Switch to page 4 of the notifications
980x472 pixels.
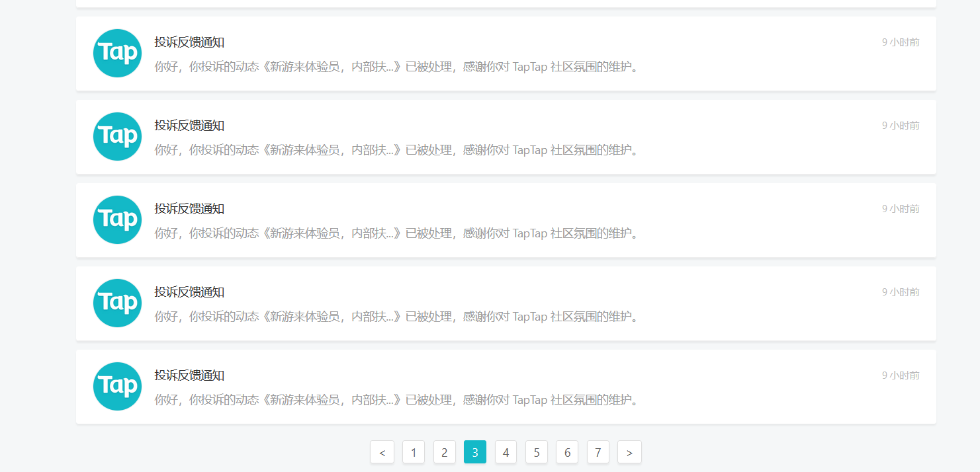pyautogui.click(x=506, y=452)
